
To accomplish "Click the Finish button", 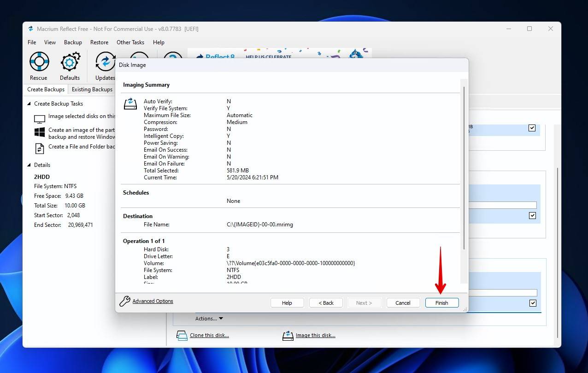I will (441, 303).
